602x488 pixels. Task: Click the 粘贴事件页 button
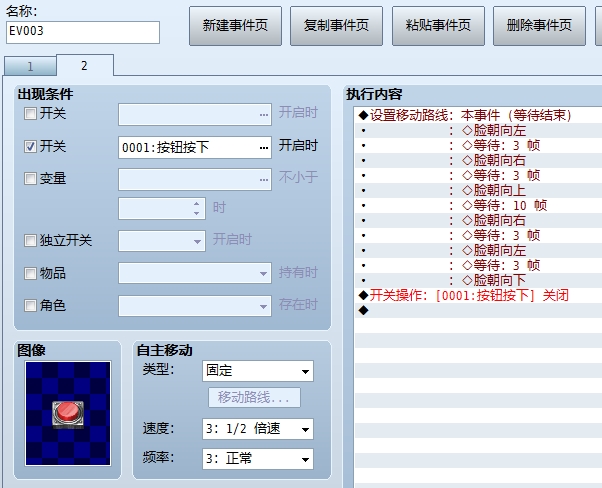[x=438, y=26]
